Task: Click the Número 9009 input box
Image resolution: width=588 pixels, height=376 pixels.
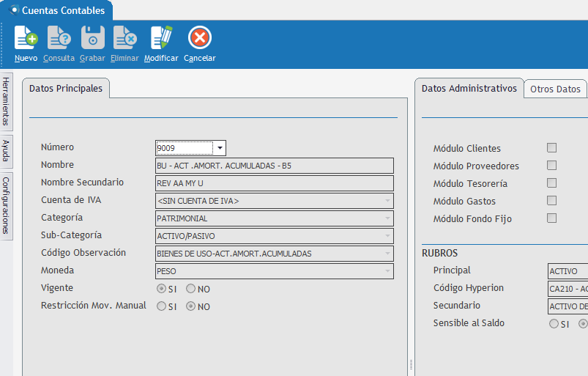Action: [185, 148]
